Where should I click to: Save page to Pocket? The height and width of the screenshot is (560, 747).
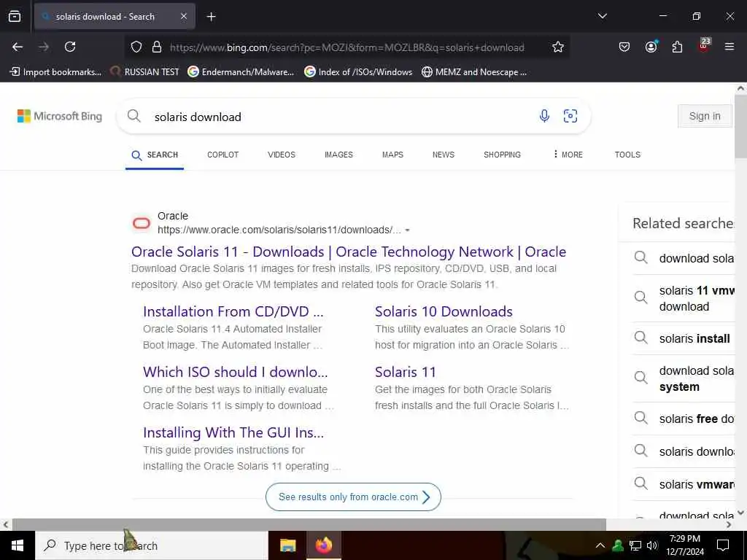pos(624,47)
